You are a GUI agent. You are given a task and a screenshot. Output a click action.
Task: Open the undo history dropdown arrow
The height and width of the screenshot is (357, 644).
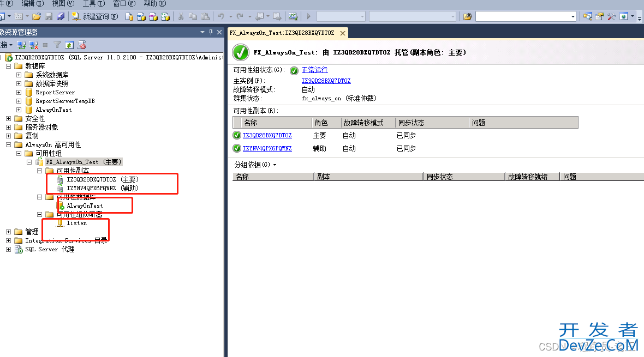point(230,17)
